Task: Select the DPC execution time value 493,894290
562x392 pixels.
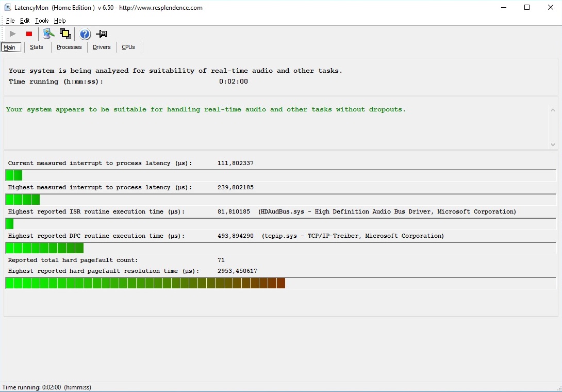Action: pyautogui.click(x=236, y=236)
